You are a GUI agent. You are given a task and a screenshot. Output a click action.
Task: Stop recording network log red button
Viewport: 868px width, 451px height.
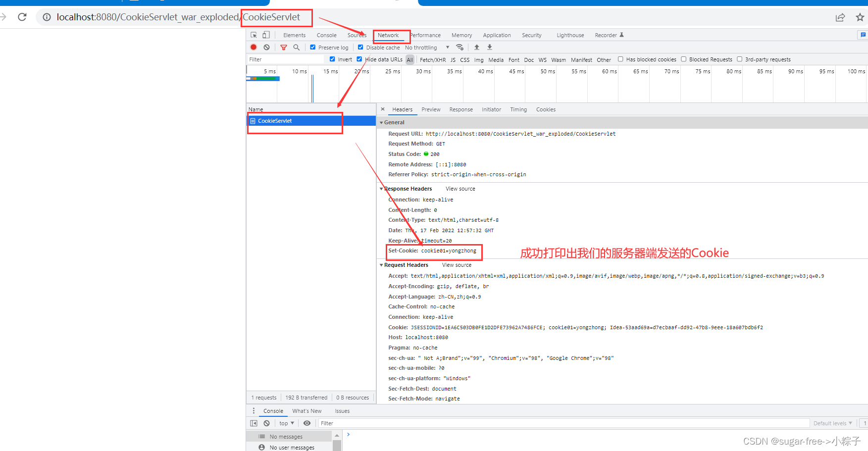click(254, 48)
